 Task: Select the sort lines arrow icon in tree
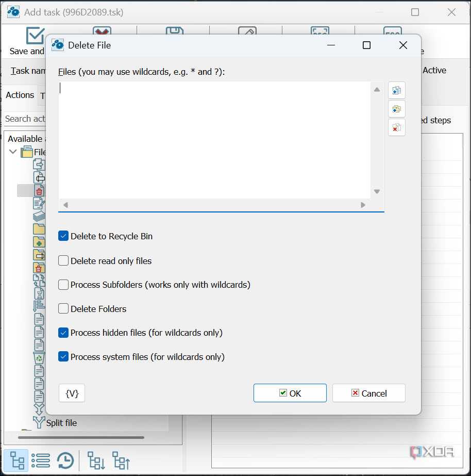point(39,306)
